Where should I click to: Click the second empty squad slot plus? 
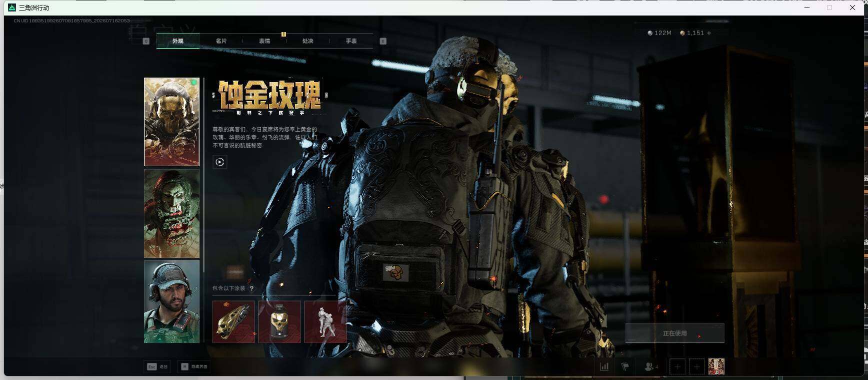(x=696, y=367)
